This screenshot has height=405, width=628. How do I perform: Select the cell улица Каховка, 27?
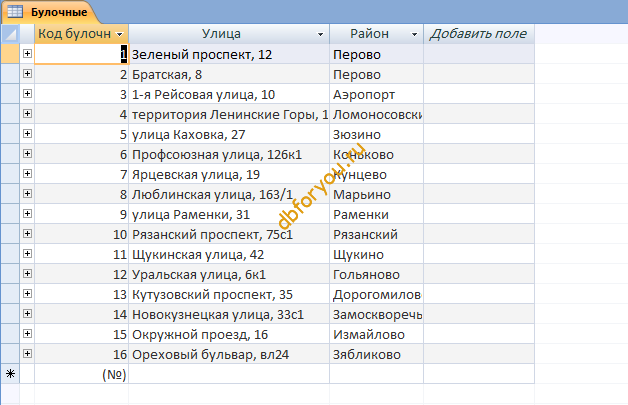coord(229,134)
